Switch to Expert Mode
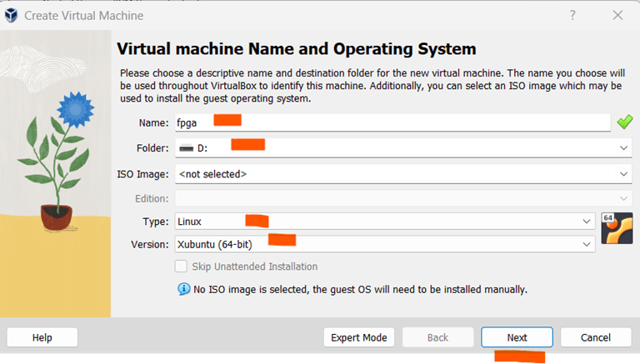Viewport: 640px width, 364px height. 358,337
